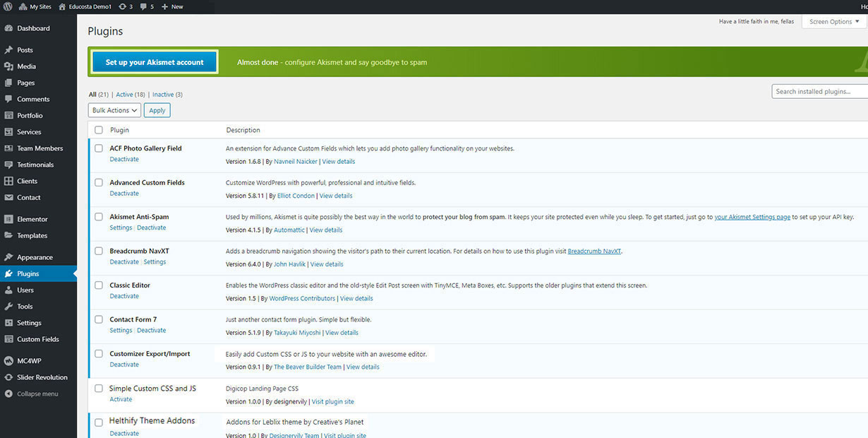The height and width of the screenshot is (438, 868).
Task: Click the WordPress logo icon
Action: pyautogui.click(x=8, y=6)
